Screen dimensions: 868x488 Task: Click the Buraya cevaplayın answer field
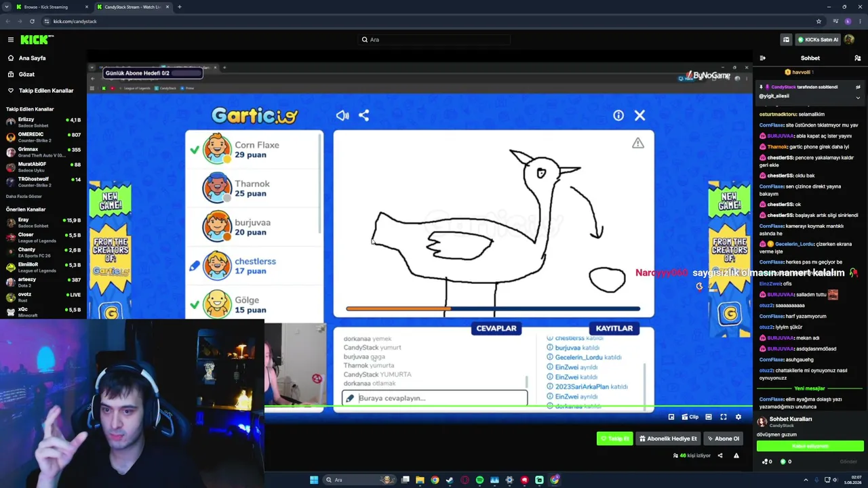435,399
